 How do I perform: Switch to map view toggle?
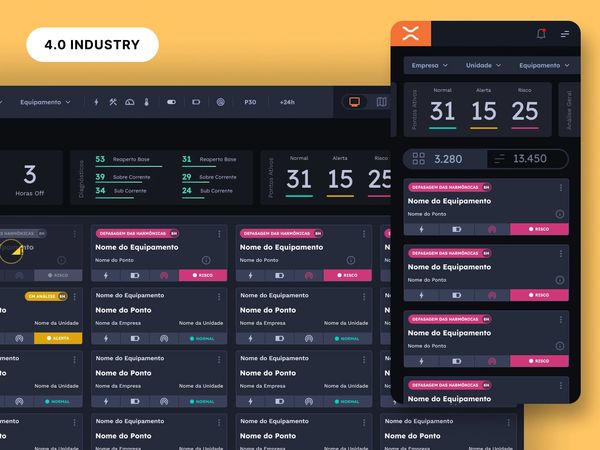point(381,102)
